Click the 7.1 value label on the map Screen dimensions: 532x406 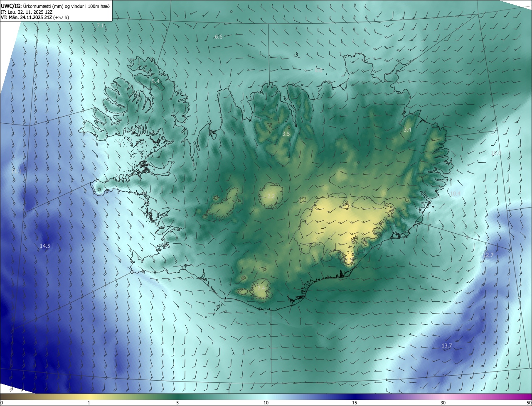pyautogui.click(x=100, y=26)
